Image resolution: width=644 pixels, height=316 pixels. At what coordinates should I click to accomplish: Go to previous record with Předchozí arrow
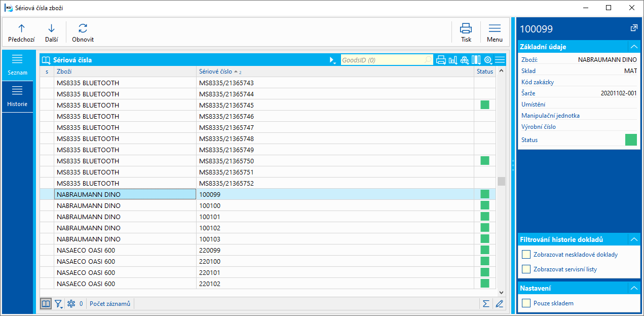[21, 33]
